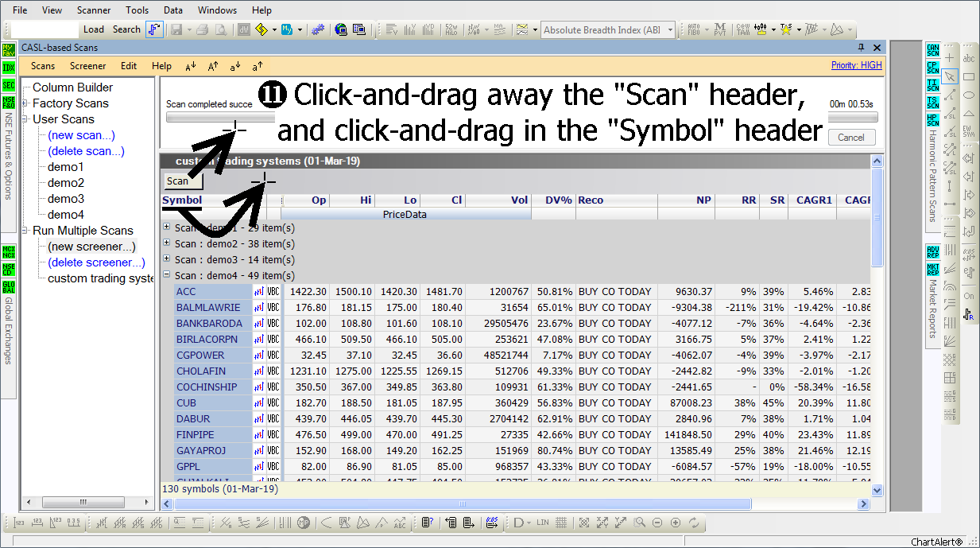Viewport: 980px width, 548px height.
Task: Toggle the On button in right toolbar
Action: point(969,296)
